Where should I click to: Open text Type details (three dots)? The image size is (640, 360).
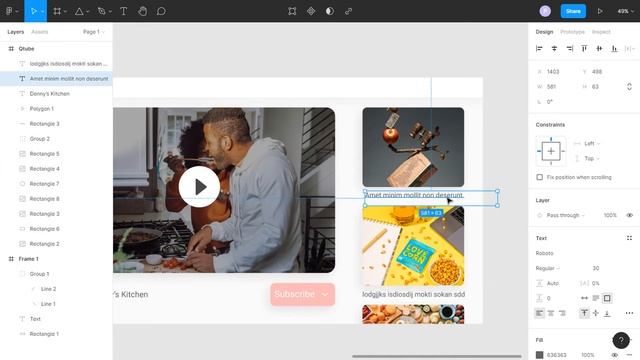point(629,313)
